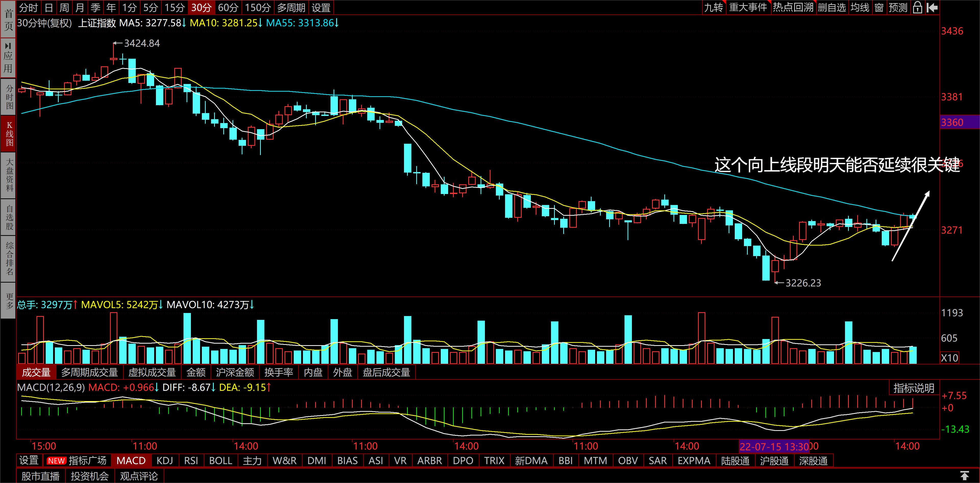The width and height of the screenshot is (980, 483).
Task: Select the KDJ indicator
Action: click(165, 461)
